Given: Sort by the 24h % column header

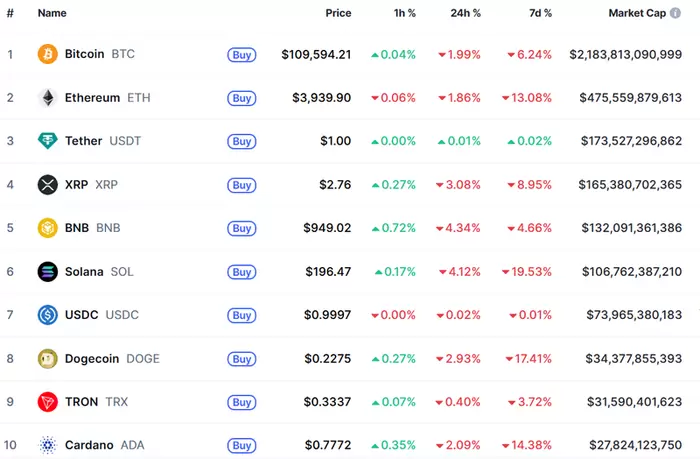Looking at the screenshot, I should 464,13.
